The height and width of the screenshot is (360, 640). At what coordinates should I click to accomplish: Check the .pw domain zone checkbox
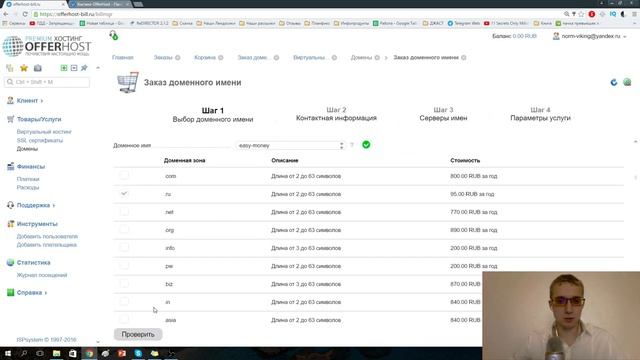124,265
